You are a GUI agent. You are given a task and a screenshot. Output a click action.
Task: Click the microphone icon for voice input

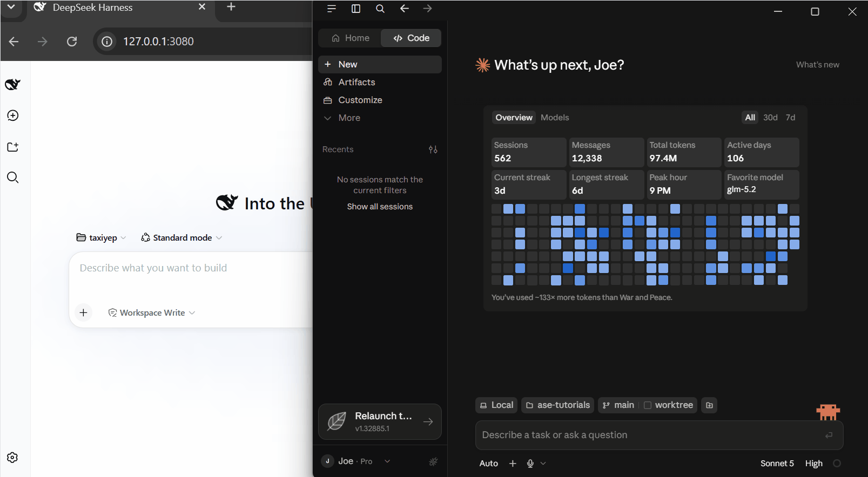pos(530,464)
